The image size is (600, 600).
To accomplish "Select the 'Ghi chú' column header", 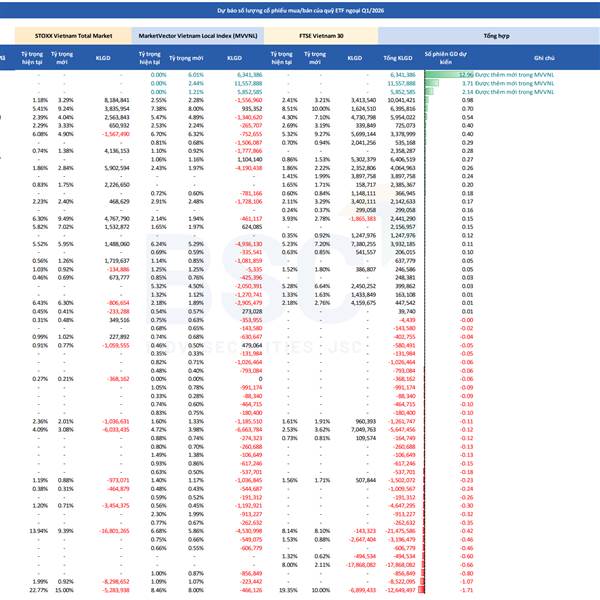I will tap(544, 58).
